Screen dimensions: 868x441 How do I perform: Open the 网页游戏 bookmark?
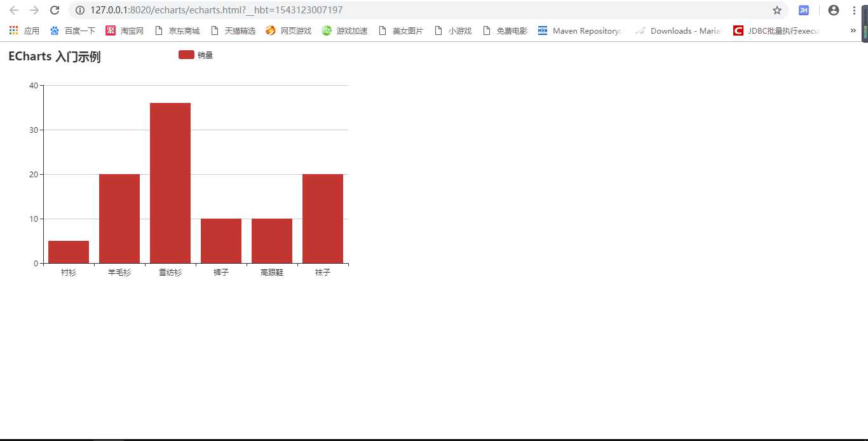pos(288,31)
